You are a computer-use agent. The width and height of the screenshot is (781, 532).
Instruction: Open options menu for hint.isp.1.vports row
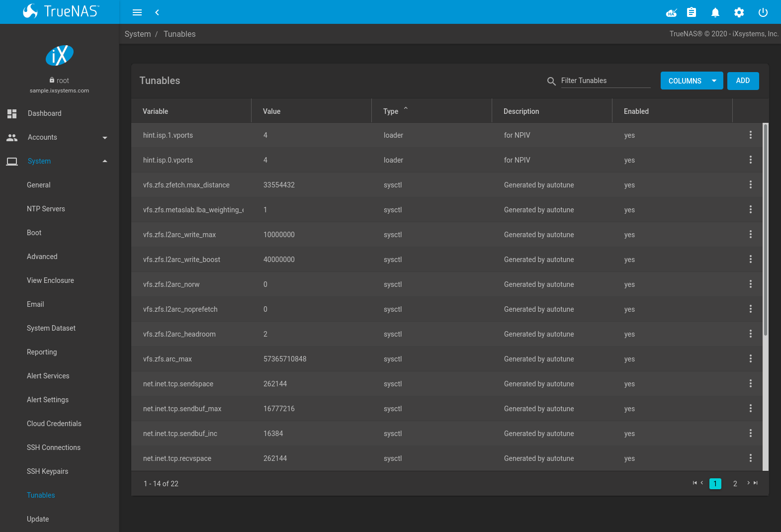click(x=750, y=135)
